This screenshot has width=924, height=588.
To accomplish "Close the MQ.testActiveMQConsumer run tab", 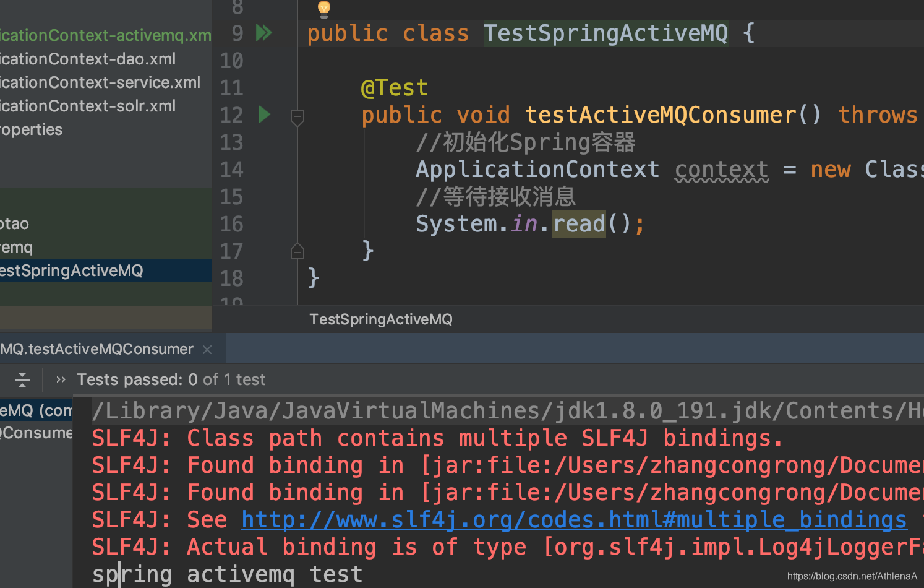I will [x=207, y=350].
